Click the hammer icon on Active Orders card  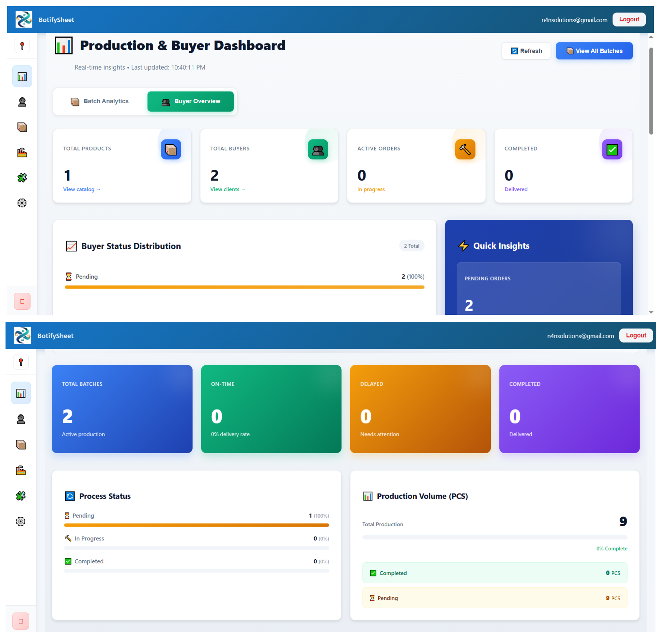(x=465, y=149)
